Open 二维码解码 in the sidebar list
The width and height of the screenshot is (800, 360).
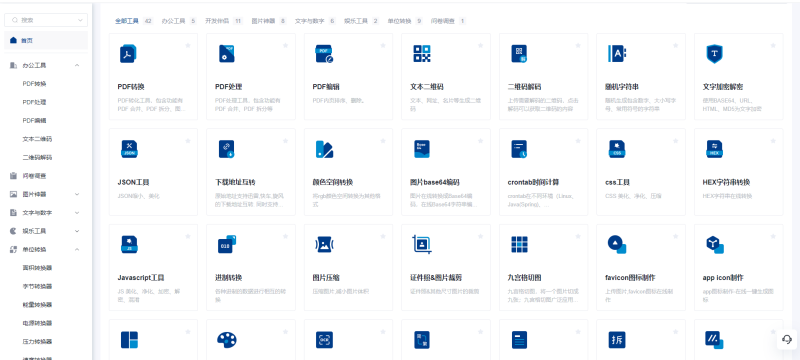pyautogui.click(x=37, y=157)
